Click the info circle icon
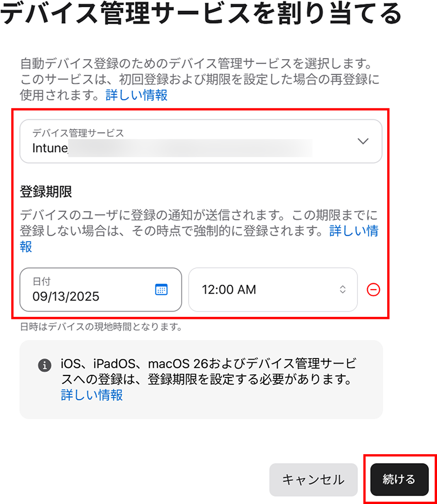The image size is (437, 504). pyautogui.click(x=45, y=366)
